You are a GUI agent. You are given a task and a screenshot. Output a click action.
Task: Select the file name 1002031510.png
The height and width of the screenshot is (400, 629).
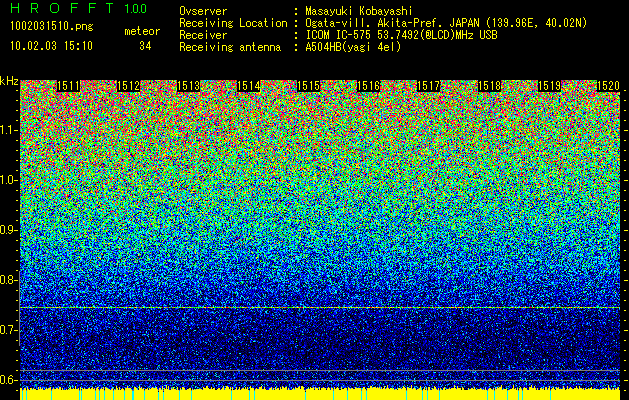point(52,26)
